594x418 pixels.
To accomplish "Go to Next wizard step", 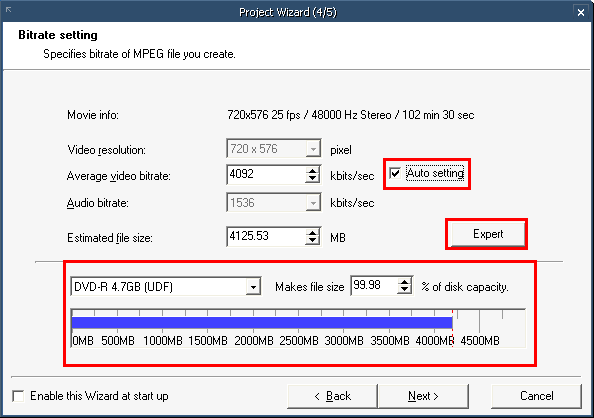I will tap(423, 396).
